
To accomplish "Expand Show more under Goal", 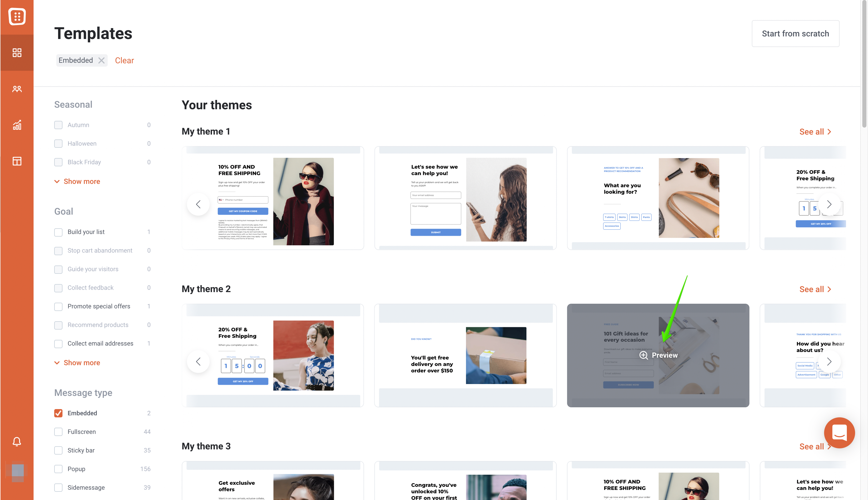I will coord(77,363).
